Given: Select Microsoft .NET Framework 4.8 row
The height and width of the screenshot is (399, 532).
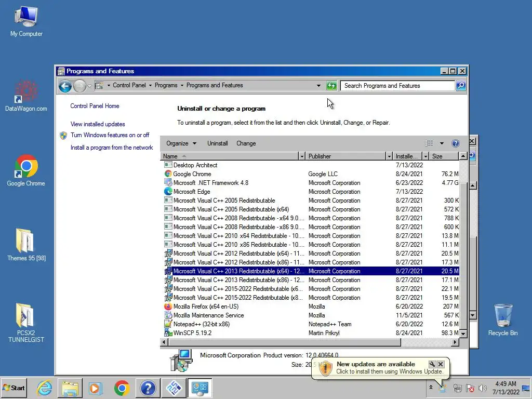Looking at the screenshot, I should (x=310, y=182).
